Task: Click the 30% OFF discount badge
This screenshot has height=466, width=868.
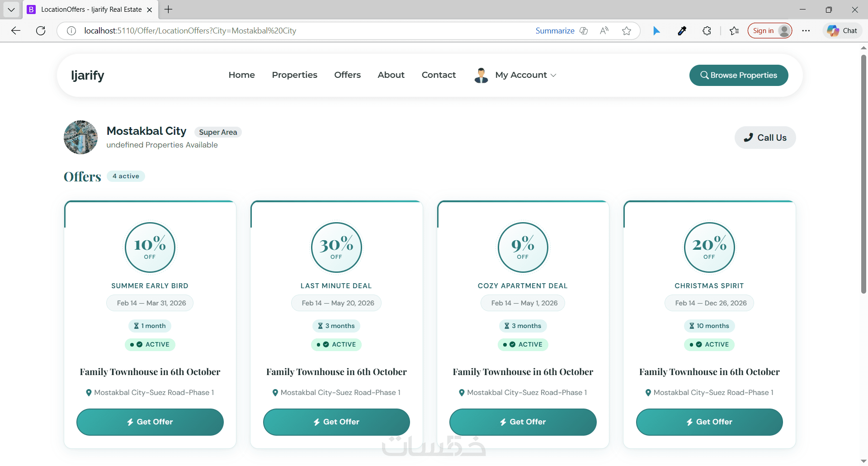Action: point(336,247)
